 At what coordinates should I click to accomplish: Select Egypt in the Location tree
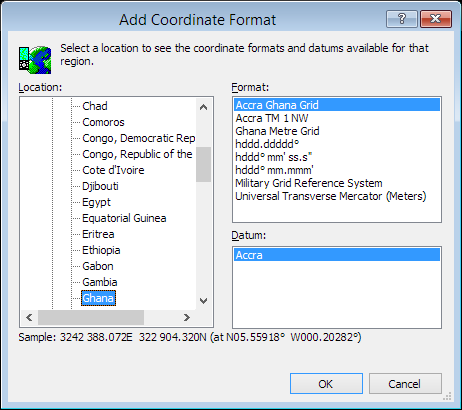tap(96, 202)
